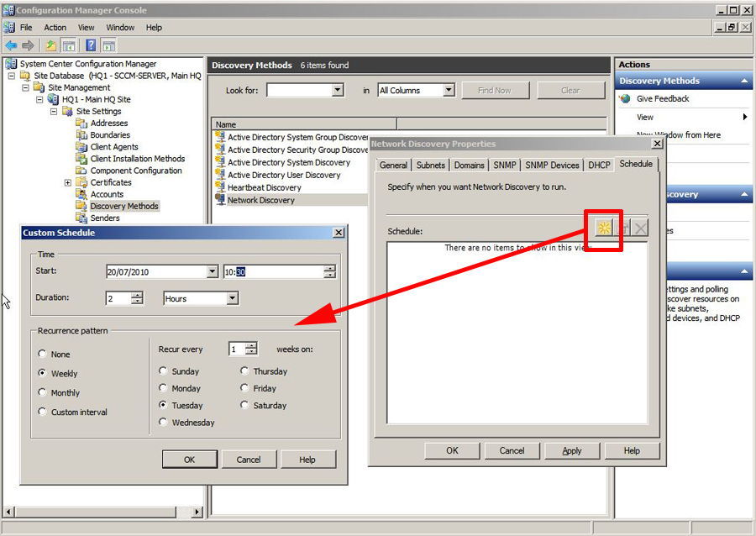Image resolution: width=756 pixels, height=536 pixels.
Task: Collapse the Discovery Methods actions section
Action: [x=744, y=81]
